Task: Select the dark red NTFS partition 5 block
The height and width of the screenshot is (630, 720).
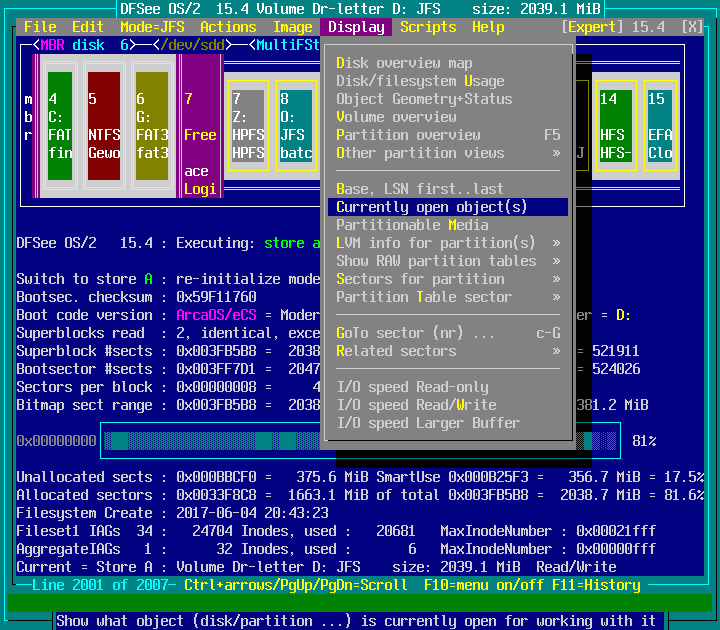Action: [x=103, y=126]
